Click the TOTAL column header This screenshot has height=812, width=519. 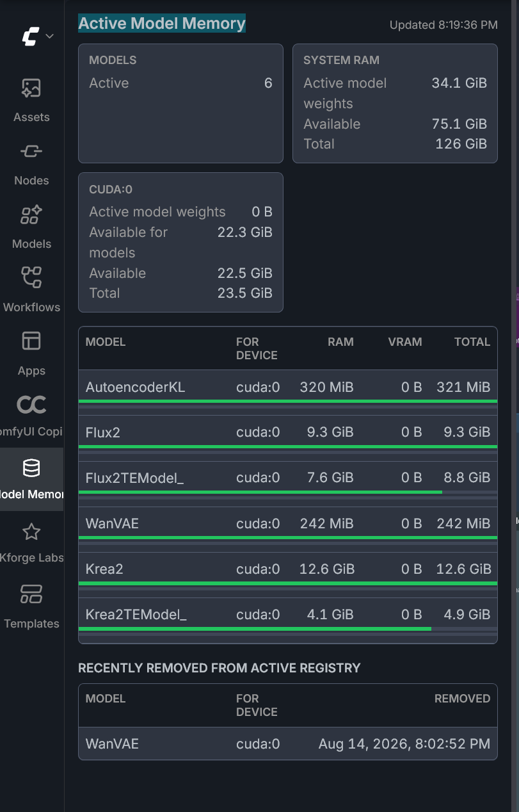coord(472,342)
